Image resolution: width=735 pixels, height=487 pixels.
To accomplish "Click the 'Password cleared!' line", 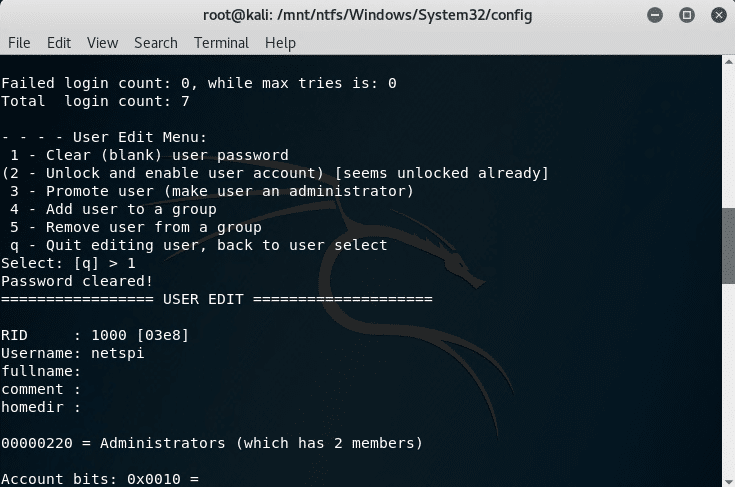I will pyautogui.click(x=77, y=281).
